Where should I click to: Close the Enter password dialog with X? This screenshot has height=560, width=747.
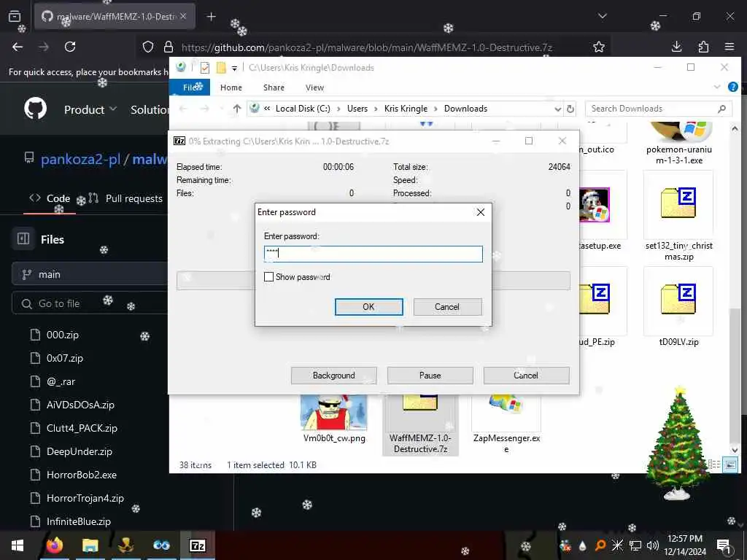coord(481,212)
